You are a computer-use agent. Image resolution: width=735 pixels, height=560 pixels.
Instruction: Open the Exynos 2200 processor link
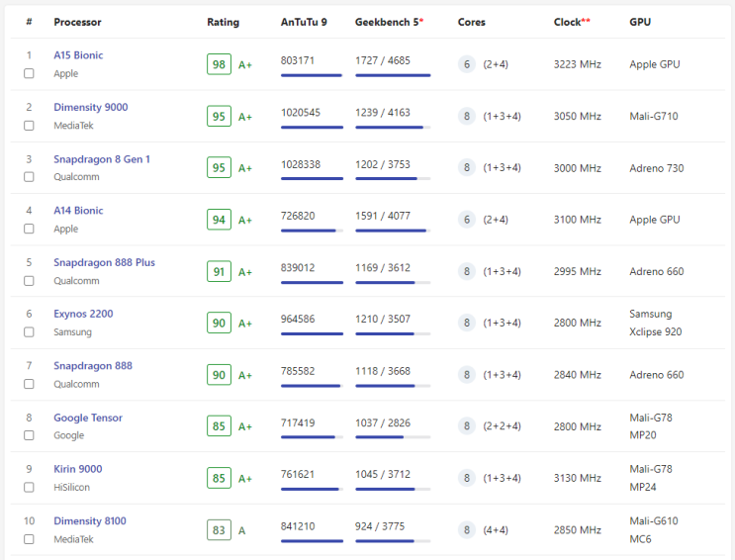point(83,314)
